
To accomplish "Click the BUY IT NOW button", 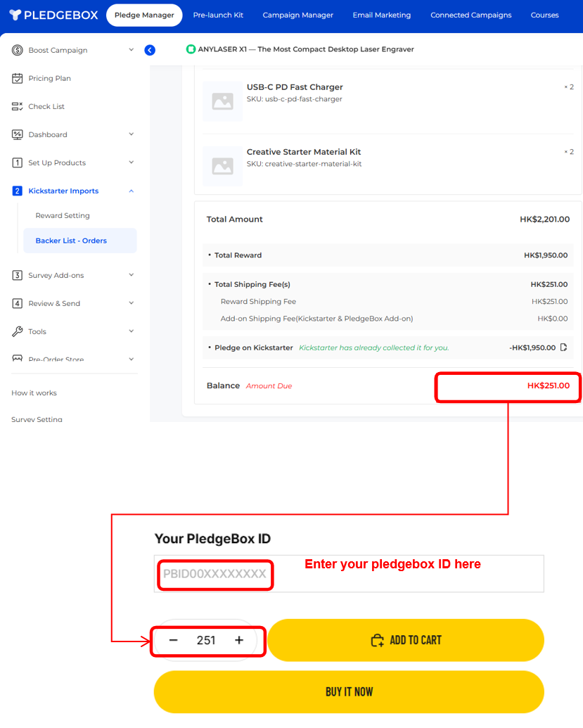I will pos(349,692).
